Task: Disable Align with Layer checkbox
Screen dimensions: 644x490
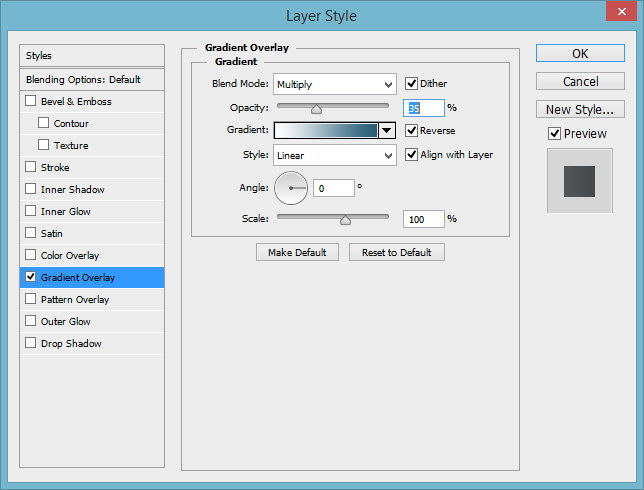Action: tap(411, 154)
